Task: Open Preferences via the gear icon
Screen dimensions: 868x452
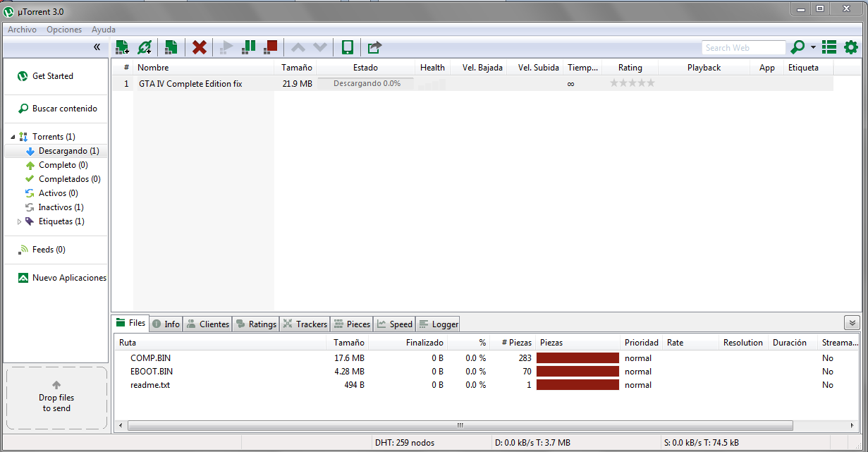Action: coord(851,47)
